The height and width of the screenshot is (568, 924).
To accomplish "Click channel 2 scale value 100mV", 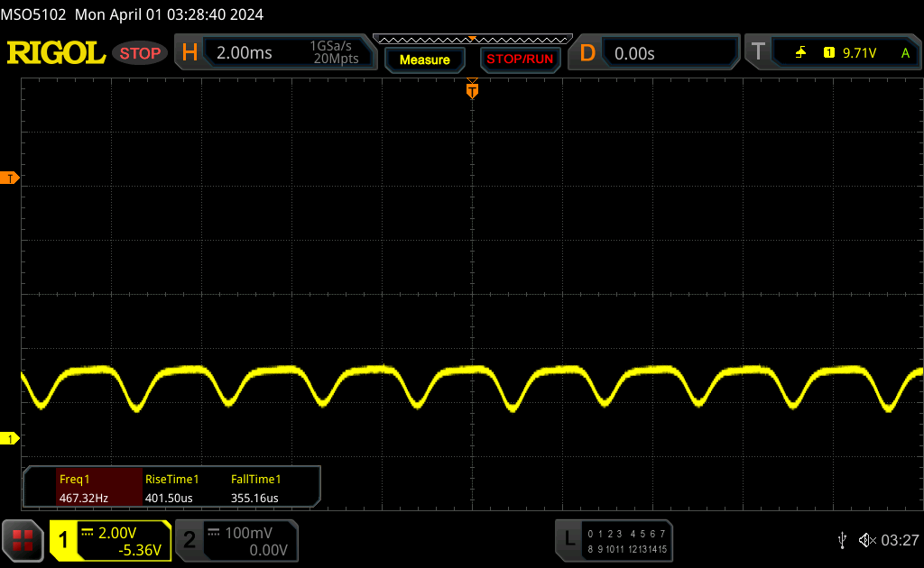I will coord(248,533).
